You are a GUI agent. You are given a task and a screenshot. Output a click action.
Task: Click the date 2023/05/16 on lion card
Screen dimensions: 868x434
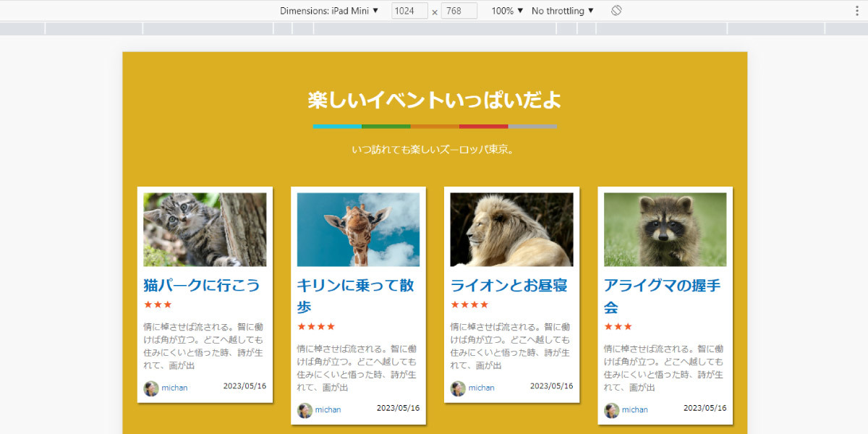point(551,386)
